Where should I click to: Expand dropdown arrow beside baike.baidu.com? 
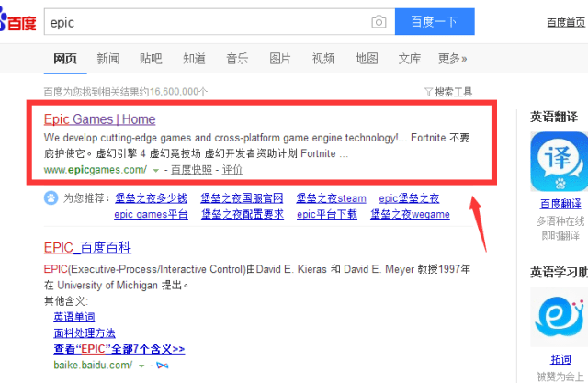141,366
